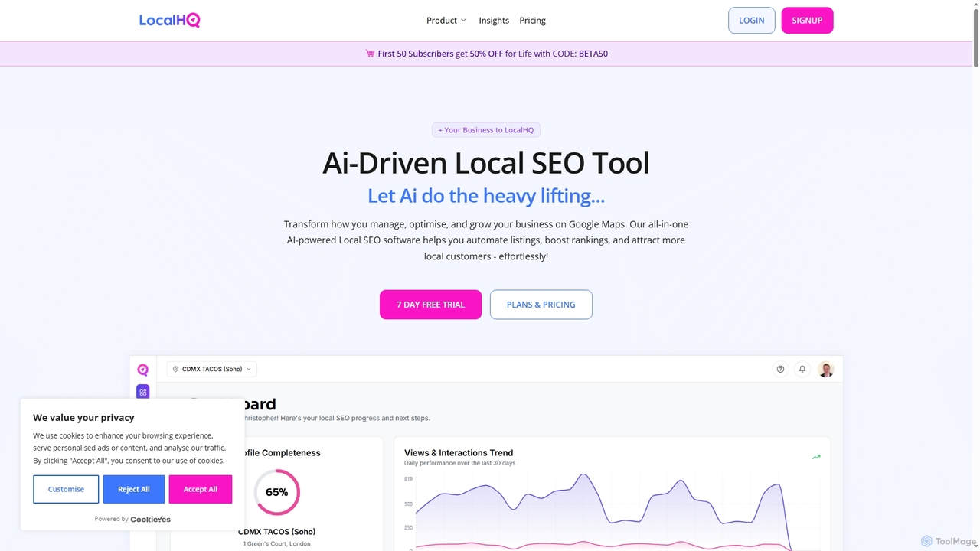Image resolution: width=980 pixels, height=551 pixels.
Task: Start the 7 DAY FREE TRIAL
Action: 430,305
